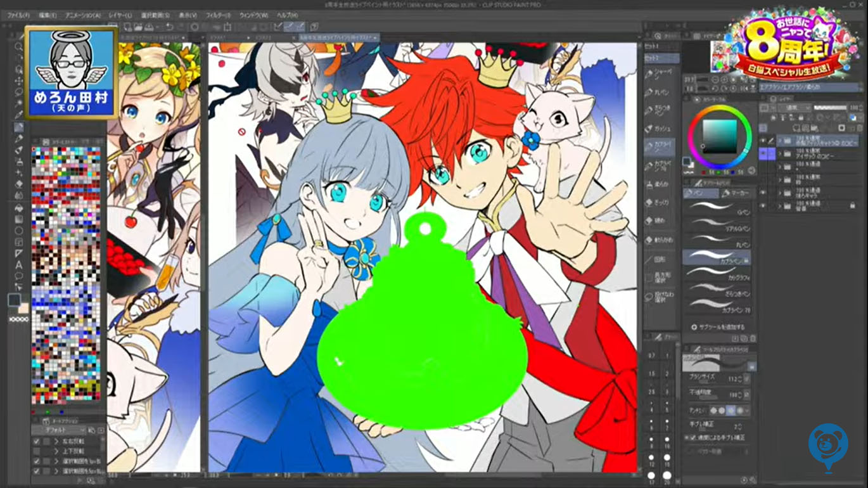Select the Gペン brush preset
Image resolution: width=868 pixels, height=488 pixels.
[x=717, y=209]
